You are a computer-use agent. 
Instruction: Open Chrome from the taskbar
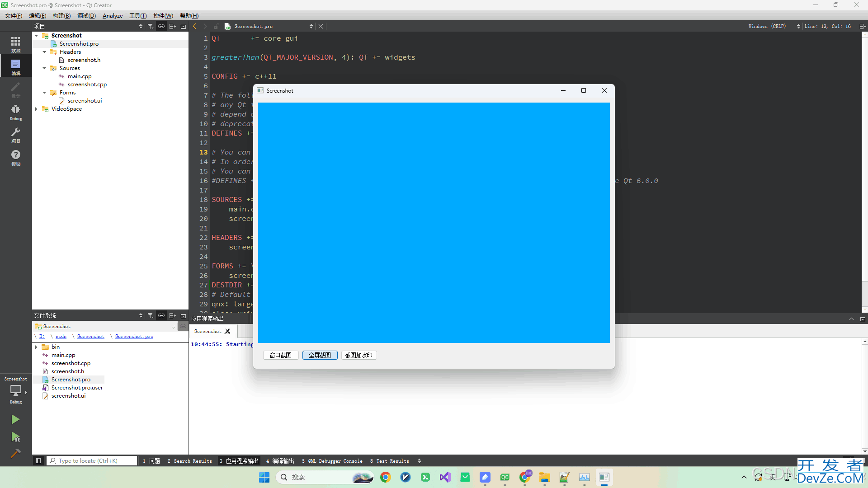click(386, 477)
